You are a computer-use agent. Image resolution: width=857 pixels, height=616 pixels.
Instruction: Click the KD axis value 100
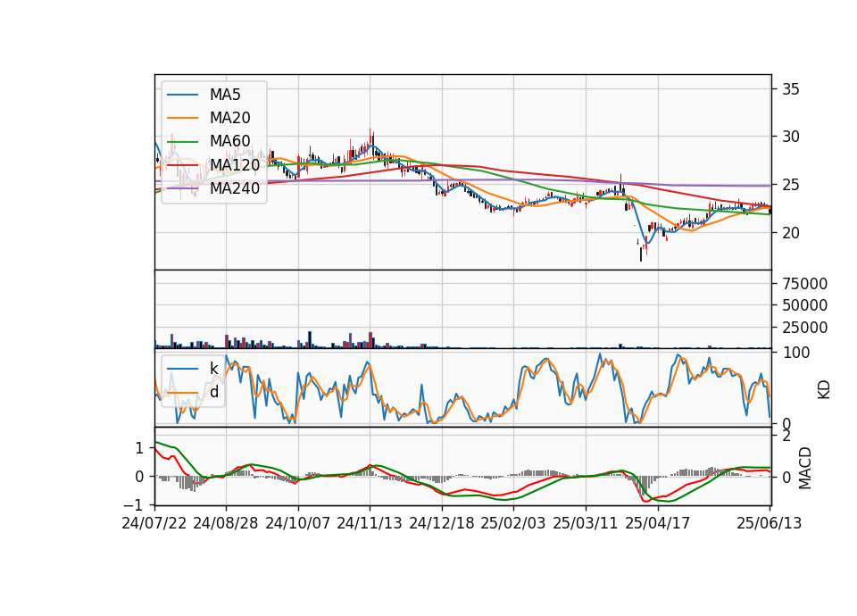point(795,353)
